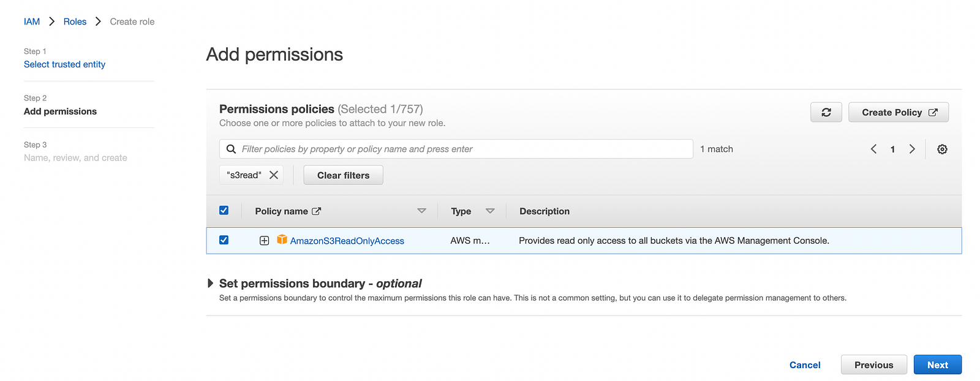Expand AmazonS3ReadOnlyAccess policy details plus icon
The image size is (980, 381).
pyautogui.click(x=264, y=241)
